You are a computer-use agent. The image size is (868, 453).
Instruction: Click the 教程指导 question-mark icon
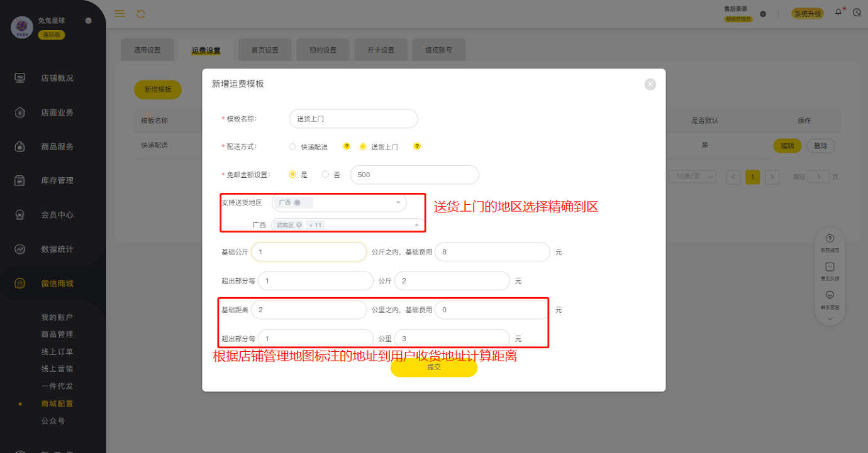click(x=830, y=239)
